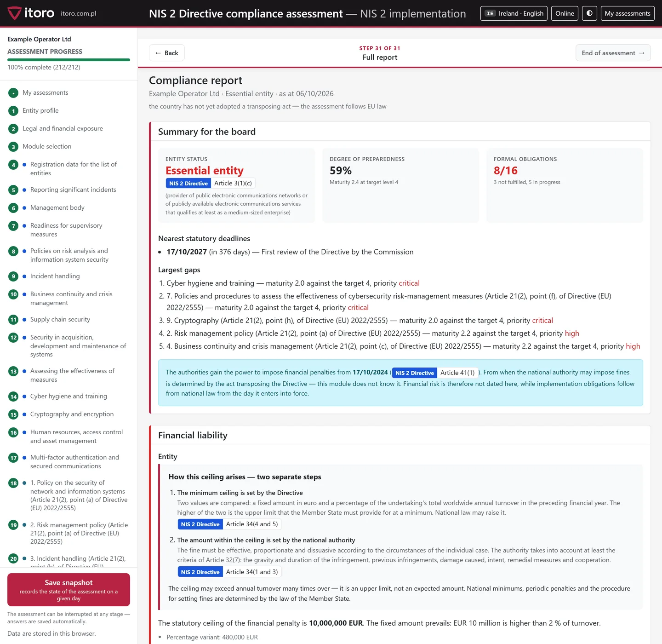Image resolution: width=662 pixels, height=644 pixels.
Task: Click the NIS 2 Directive Article 3(1)(c) badge
Action: [211, 183]
